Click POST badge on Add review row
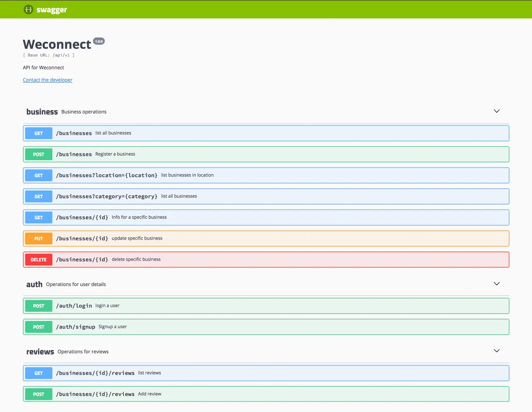Viewport: 532px width, 412px height. (39, 394)
